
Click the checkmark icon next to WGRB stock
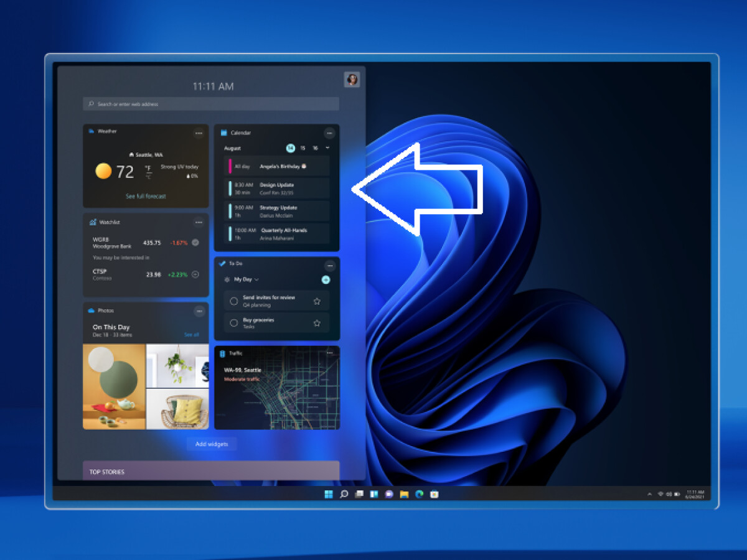[195, 243]
